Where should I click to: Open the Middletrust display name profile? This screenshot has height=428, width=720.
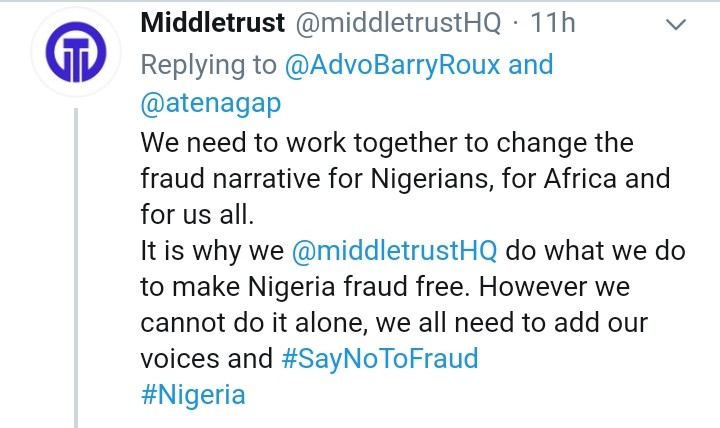213,23
